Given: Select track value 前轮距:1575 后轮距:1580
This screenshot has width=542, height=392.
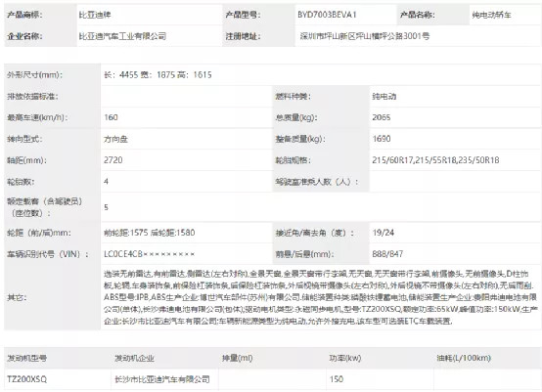Looking at the screenshot, I should [x=150, y=233].
